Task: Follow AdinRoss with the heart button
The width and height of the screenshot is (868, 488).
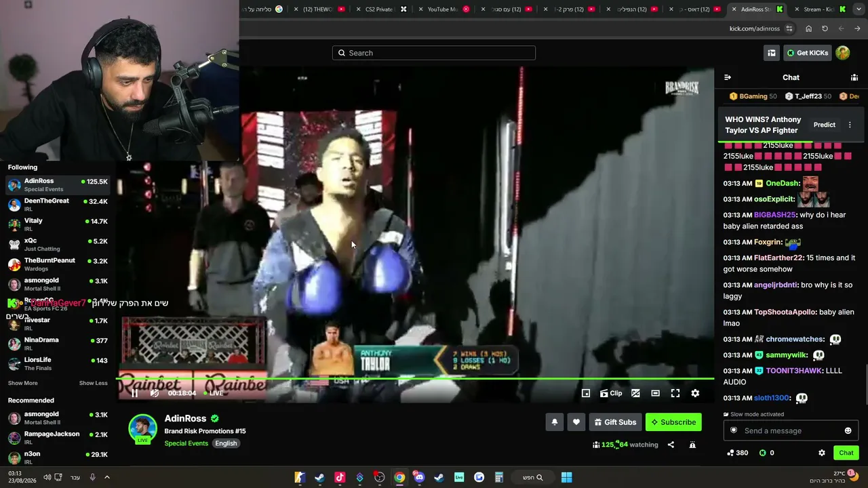Action: click(x=576, y=422)
